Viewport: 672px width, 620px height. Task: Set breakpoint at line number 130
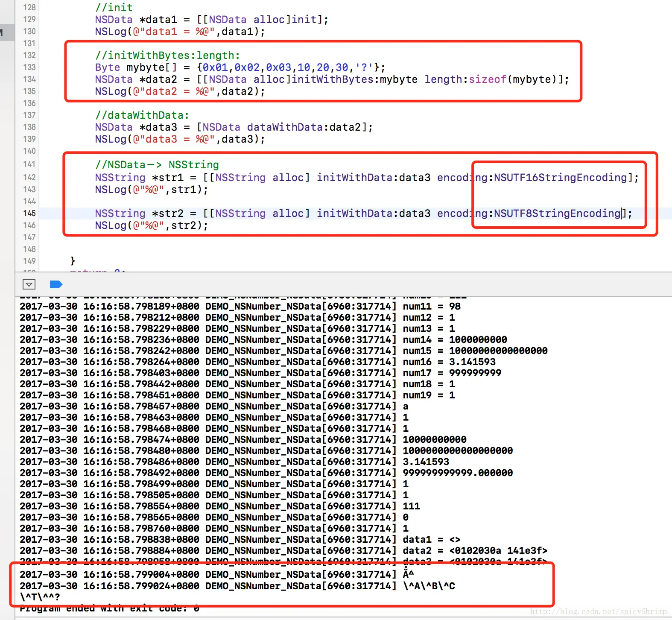point(29,31)
